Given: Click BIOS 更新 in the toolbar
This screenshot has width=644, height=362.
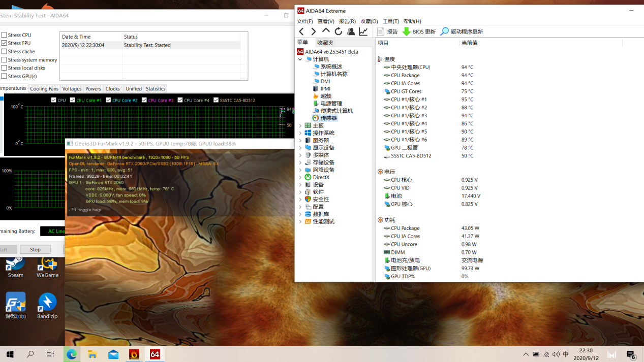Looking at the screenshot, I should [x=419, y=31].
